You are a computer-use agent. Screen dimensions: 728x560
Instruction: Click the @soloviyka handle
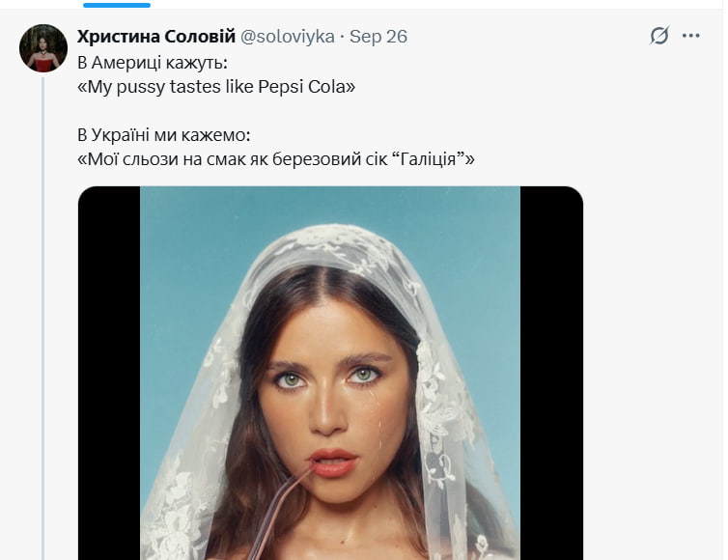click(x=287, y=37)
